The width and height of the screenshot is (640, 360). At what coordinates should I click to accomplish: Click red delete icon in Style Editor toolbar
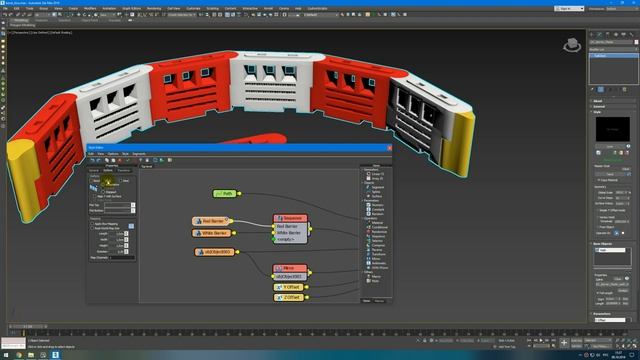pos(120,160)
